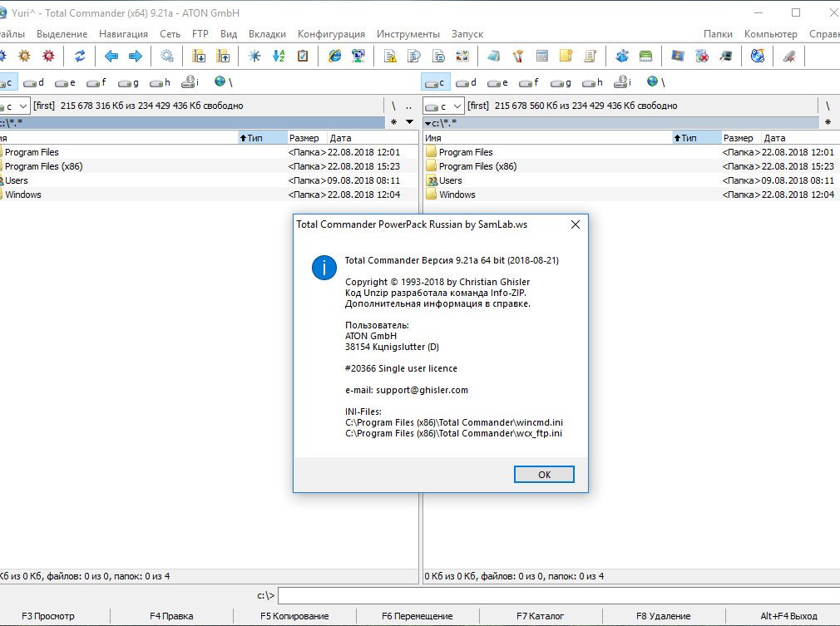840x626 pixels.
Task: Sort right panel by Размер column
Action: tap(741, 138)
